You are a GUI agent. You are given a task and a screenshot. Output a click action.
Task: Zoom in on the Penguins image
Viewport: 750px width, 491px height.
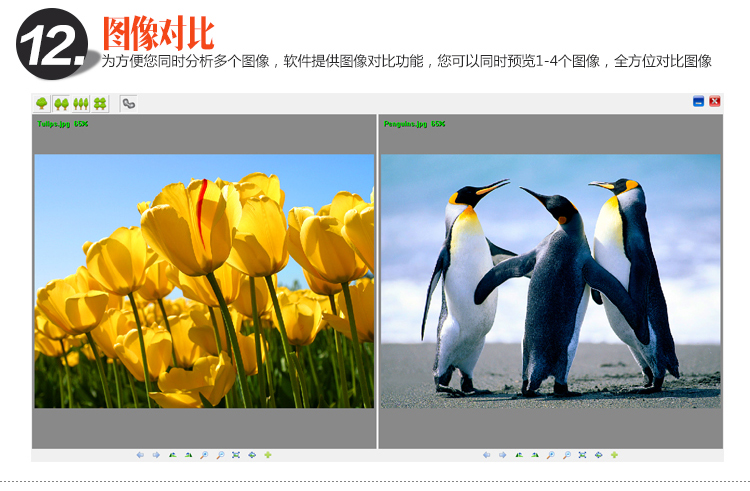click(x=550, y=455)
